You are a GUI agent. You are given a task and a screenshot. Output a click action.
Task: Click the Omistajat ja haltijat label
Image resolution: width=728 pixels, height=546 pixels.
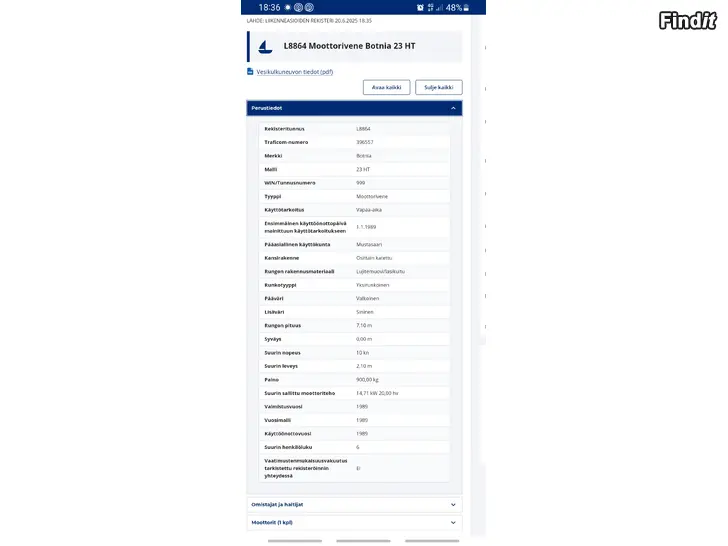click(x=277, y=505)
